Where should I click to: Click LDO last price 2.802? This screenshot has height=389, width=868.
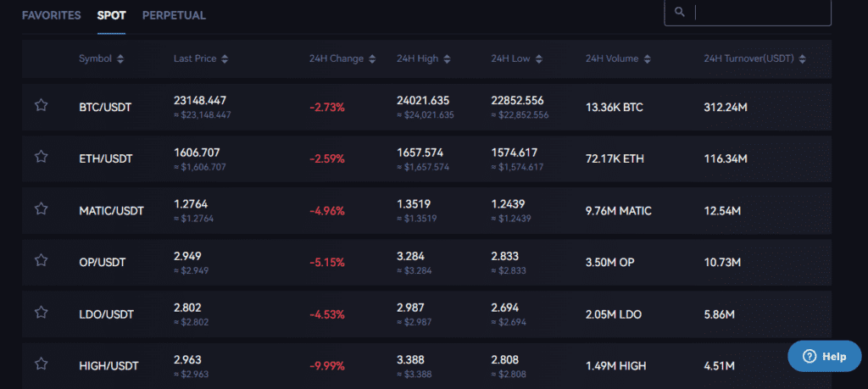[187, 308]
